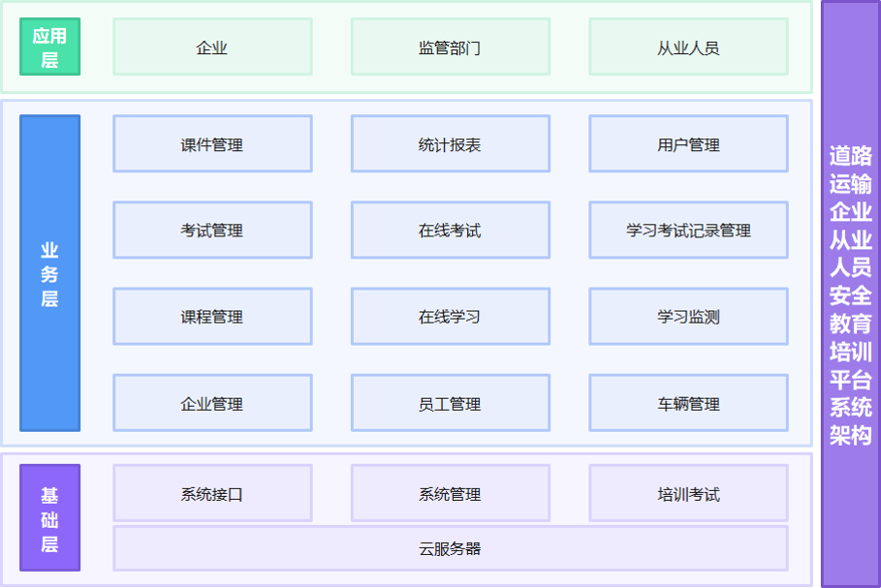Click the 在线学习 module
This screenshot has width=881, height=588.
pyautogui.click(x=450, y=316)
